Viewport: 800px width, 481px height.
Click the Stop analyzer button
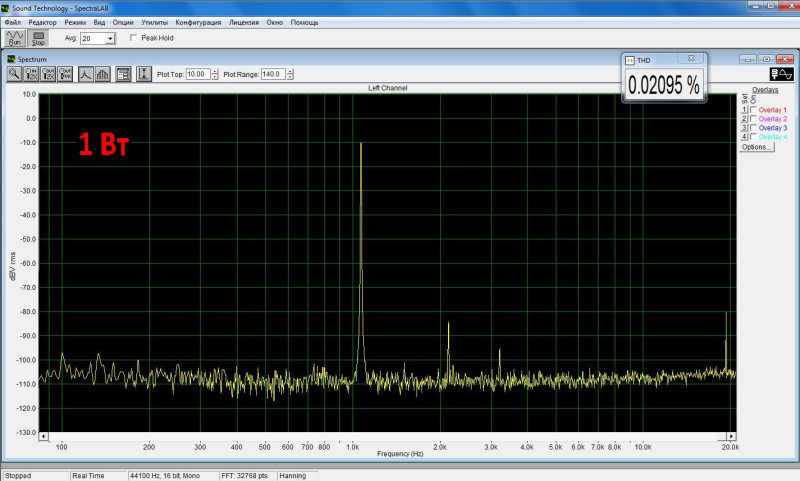(x=38, y=38)
